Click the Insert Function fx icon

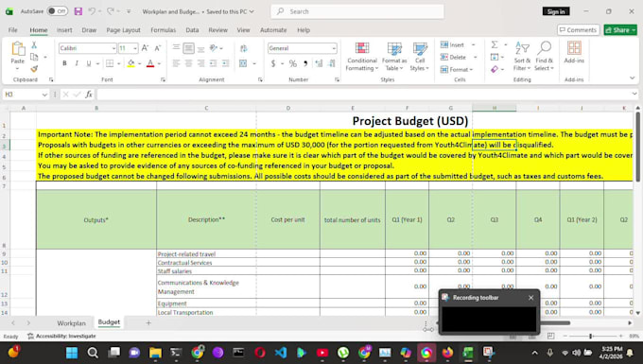pos(89,95)
